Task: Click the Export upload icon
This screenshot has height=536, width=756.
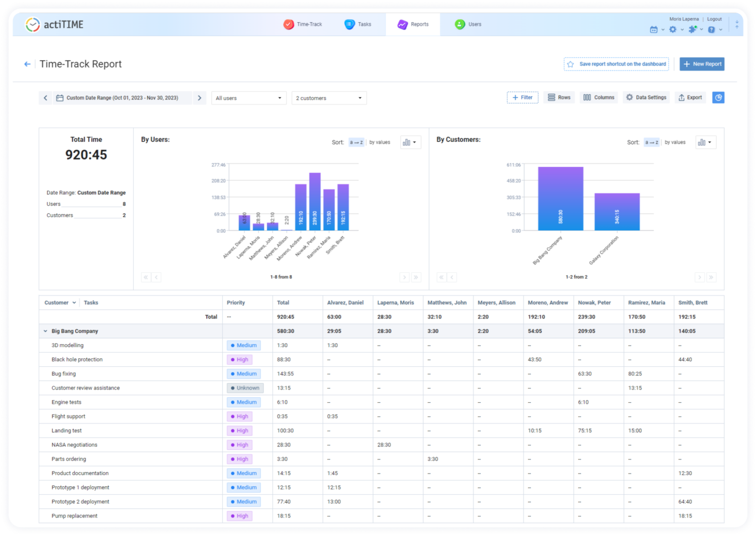Action: 690,97
